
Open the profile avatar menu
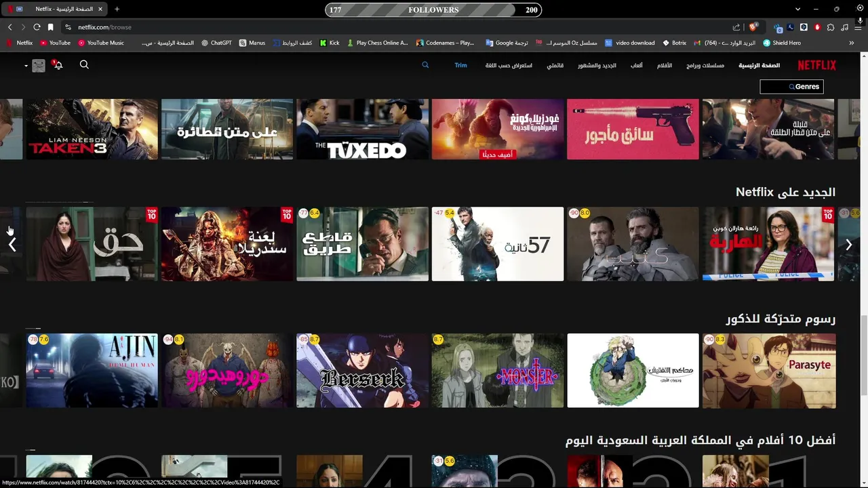coord(39,65)
